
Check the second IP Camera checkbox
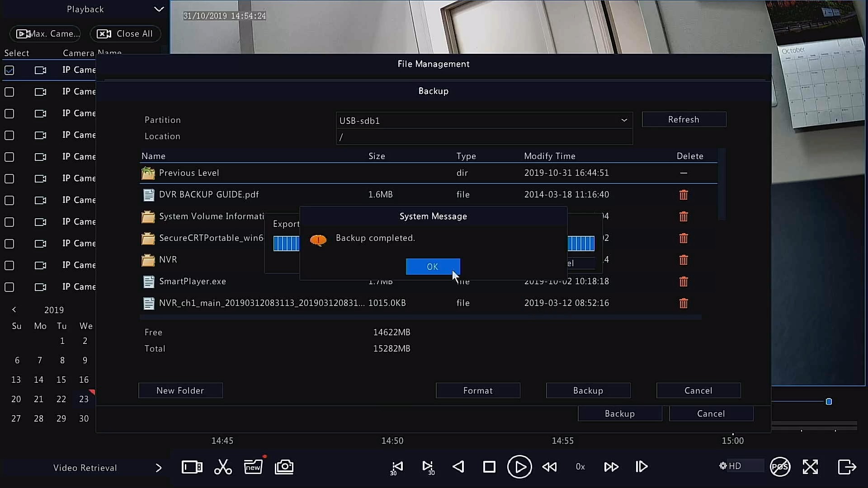point(9,92)
